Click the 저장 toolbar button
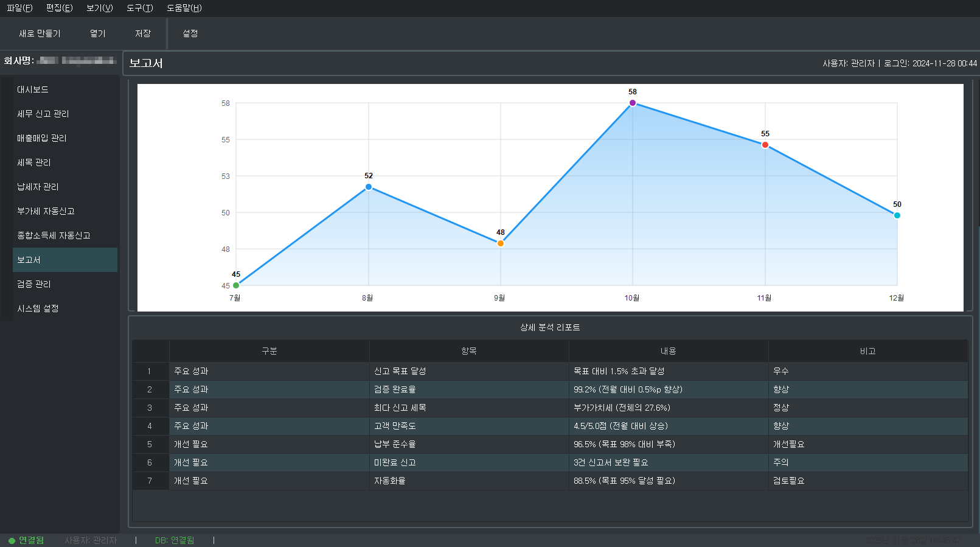The width and height of the screenshot is (980, 547). tap(143, 33)
